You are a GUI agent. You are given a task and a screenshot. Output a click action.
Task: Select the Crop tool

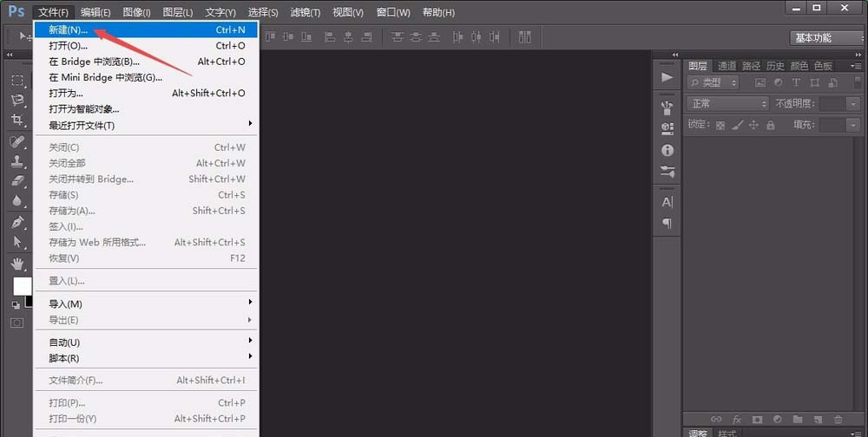[x=17, y=120]
